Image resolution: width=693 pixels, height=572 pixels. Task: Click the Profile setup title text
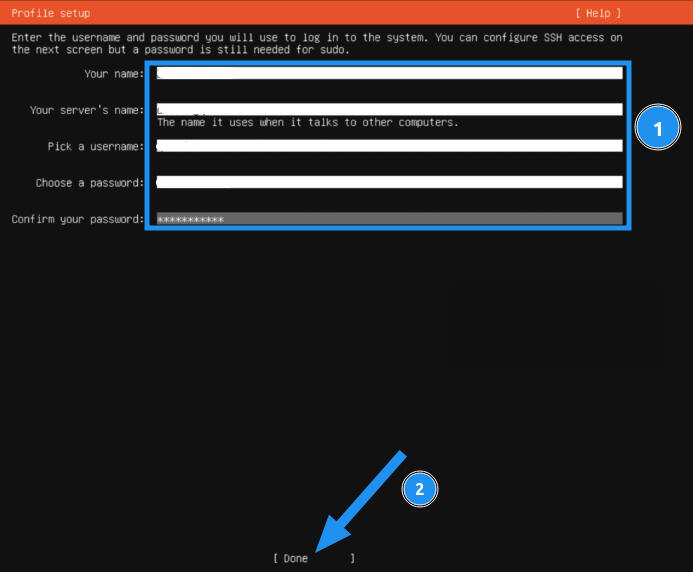pos(50,13)
